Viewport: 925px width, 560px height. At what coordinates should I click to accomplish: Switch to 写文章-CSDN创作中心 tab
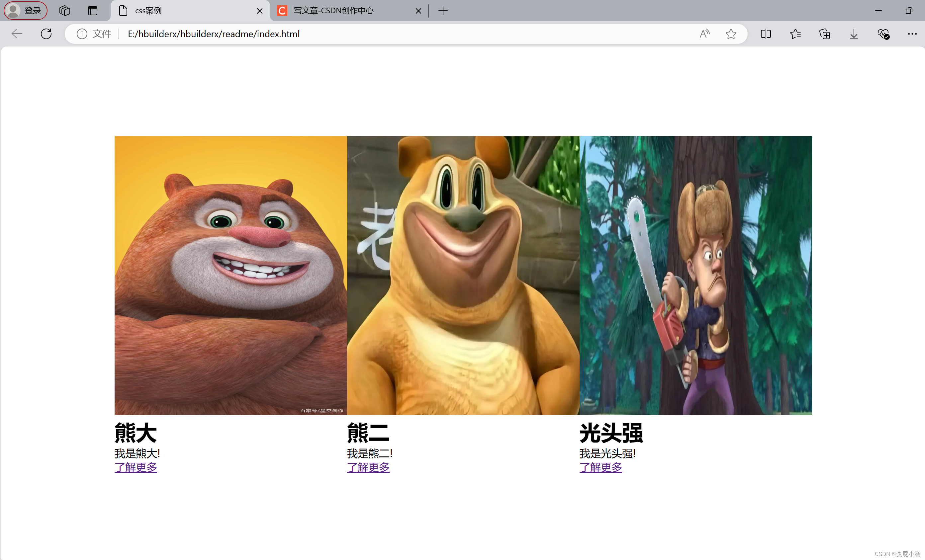(333, 11)
